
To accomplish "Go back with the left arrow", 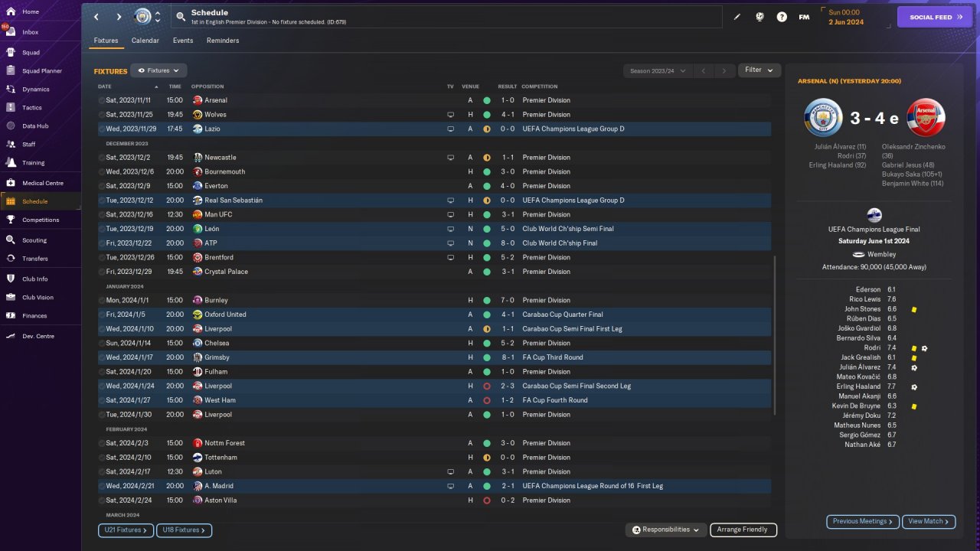I will tap(96, 17).
